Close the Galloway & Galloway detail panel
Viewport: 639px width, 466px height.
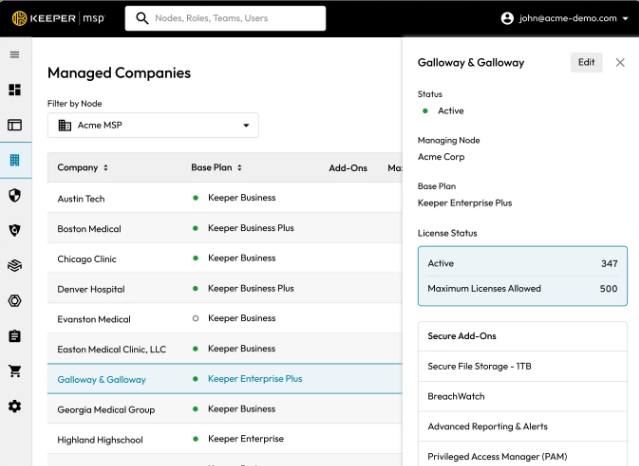point(620,62)
